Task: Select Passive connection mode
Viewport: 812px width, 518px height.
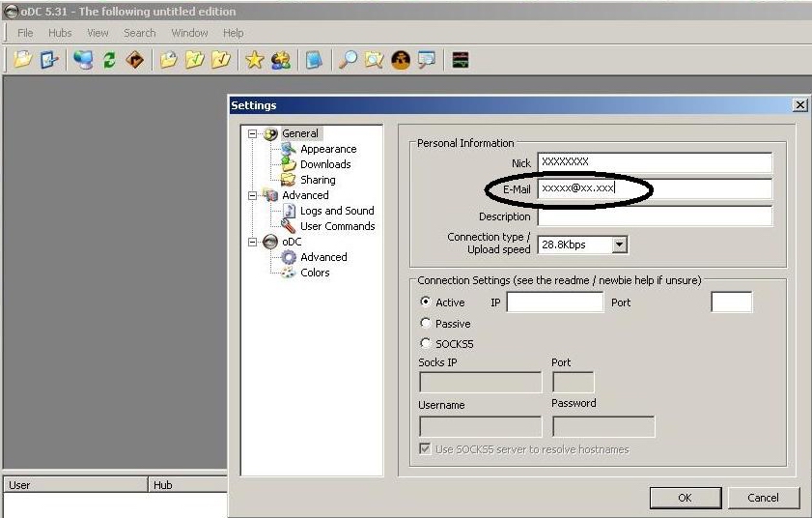Action: pyautogui.click(x=425, y=323)
